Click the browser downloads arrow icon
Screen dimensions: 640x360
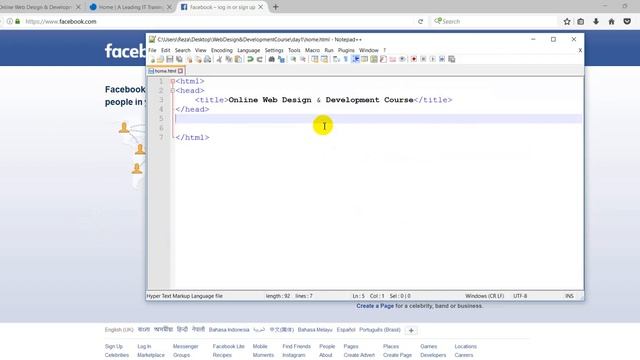coord(596,22)
